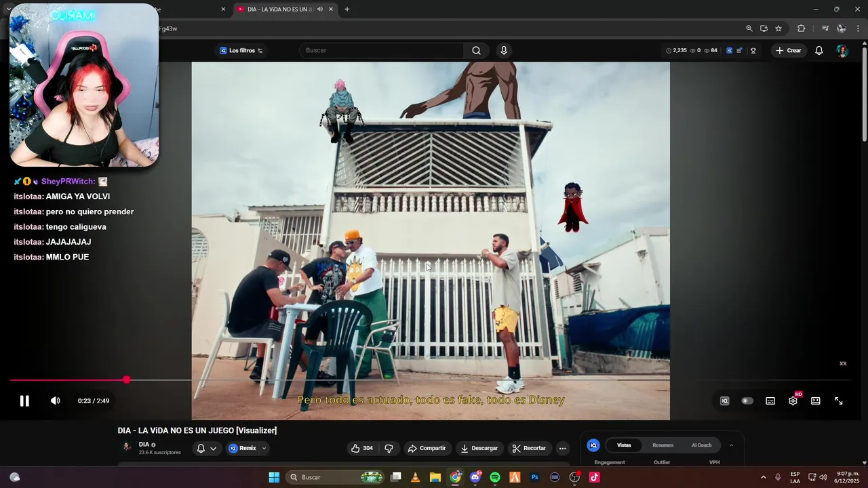Viewport: 868px width, 488px height.
Task: Click the Compartir share button
Action: pyautogui.click(x=427, y=448)
